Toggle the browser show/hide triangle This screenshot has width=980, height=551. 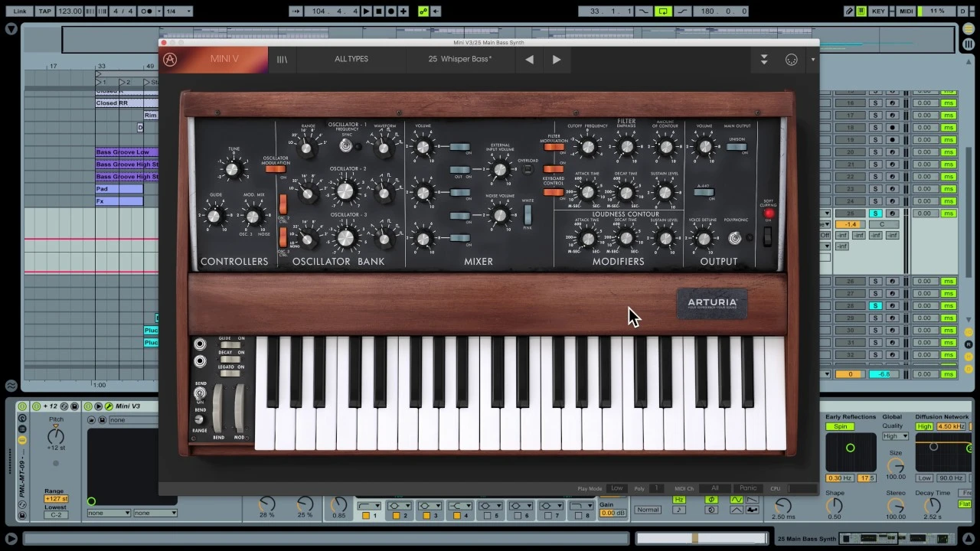pos(11,29)
